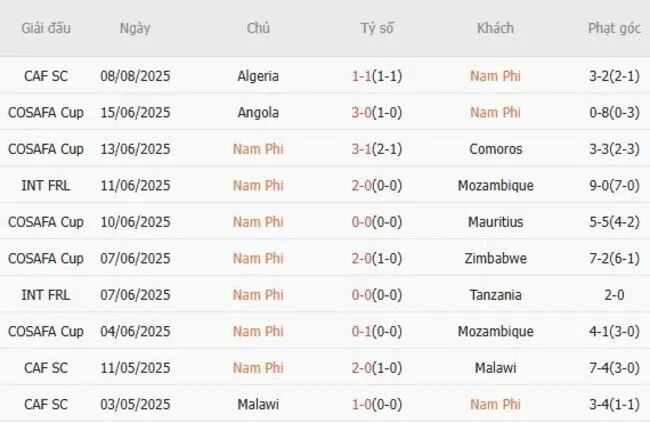
Task: Select the 7-2(6-1) corner kicks value
Action: pyautogui.click(x=615, y=258)
